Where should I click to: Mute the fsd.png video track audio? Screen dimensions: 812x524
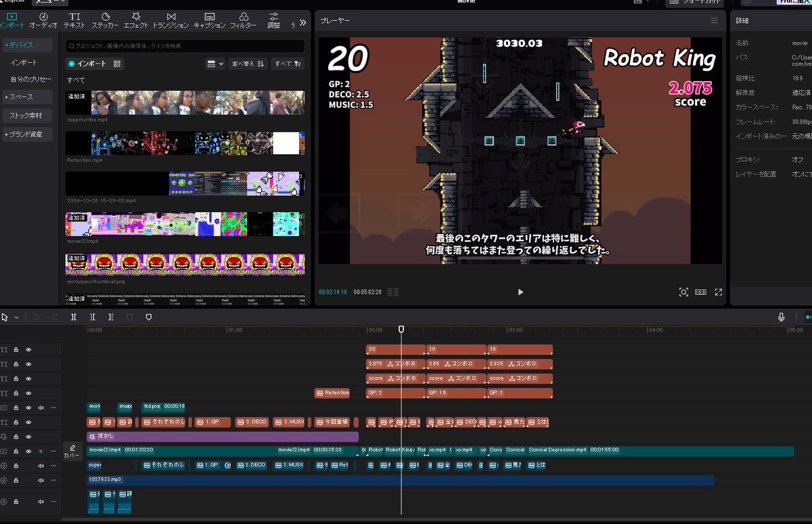click(41, 408)
